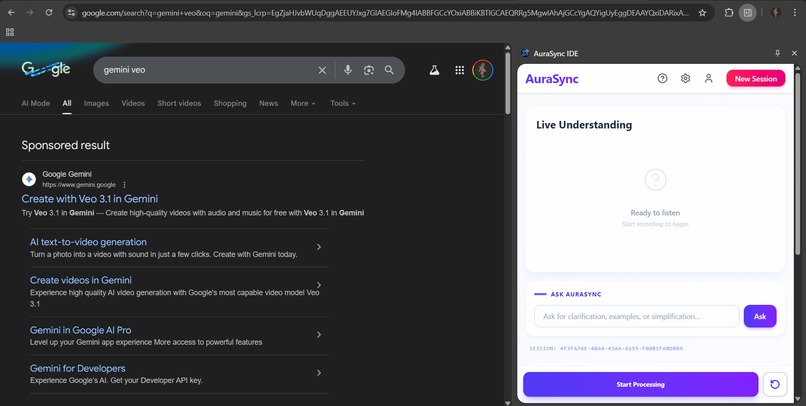
Task: Toggle the browser side panel icon
Action: tap(748, 13)
